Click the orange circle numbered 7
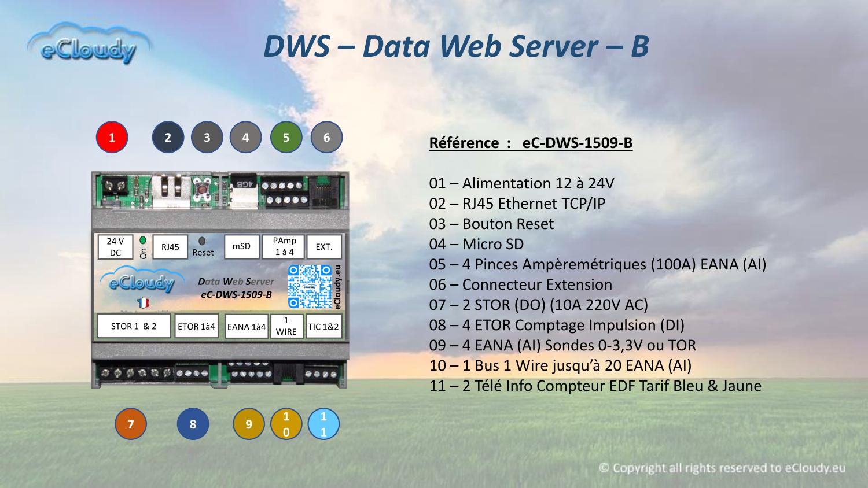The image size is (868, 488). (131, 424)
